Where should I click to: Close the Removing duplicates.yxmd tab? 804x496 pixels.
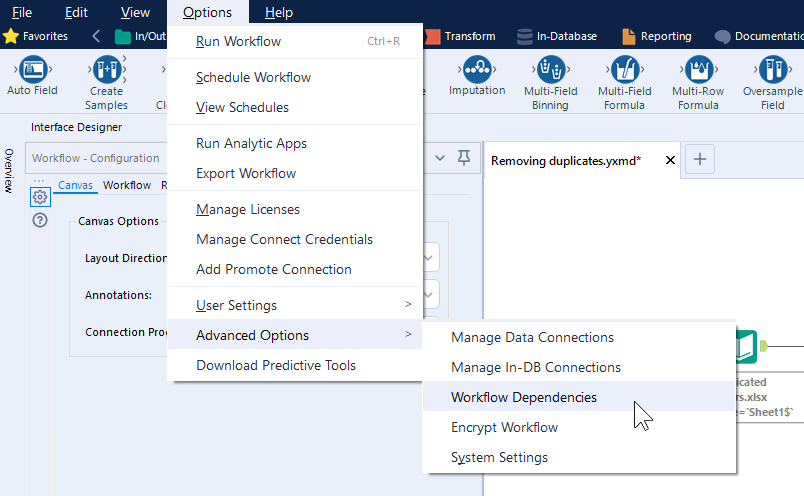click(669, 160)
